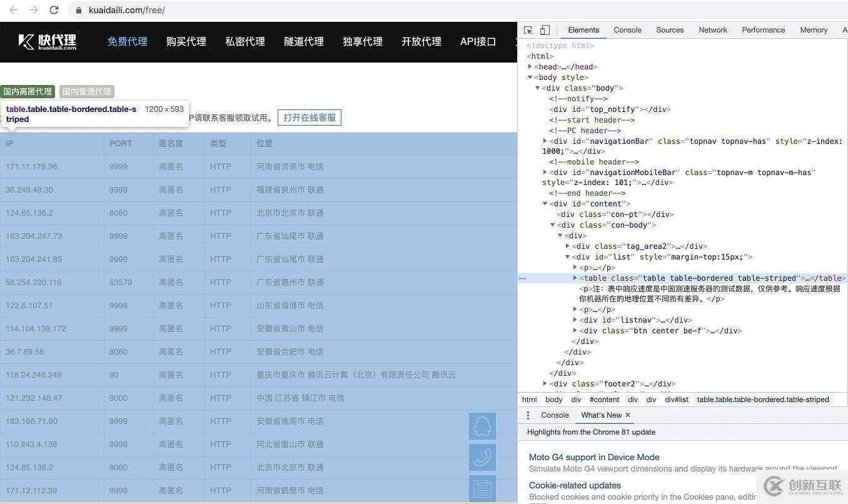Viewport: 848px width, 504px height.
Task: Switch to the Console tab in DevTools
Action: tap(627, 29)
